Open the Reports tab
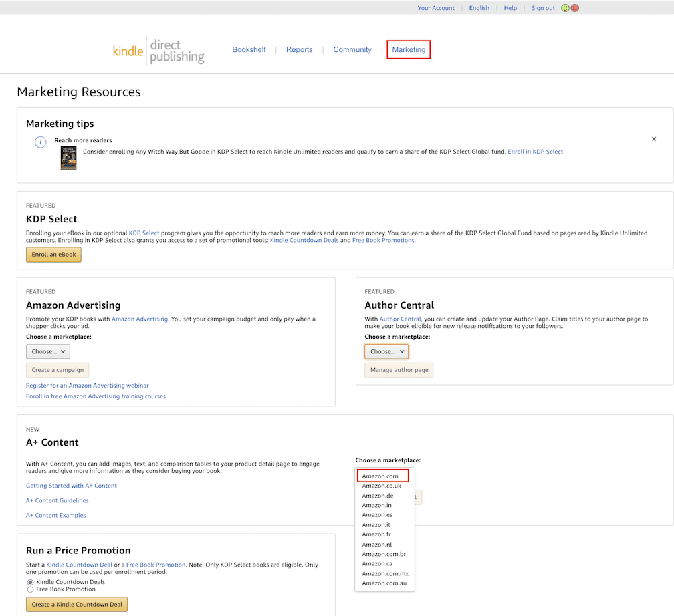The width and height of the screenshot is (674, 616). click(x=299, y=50)
